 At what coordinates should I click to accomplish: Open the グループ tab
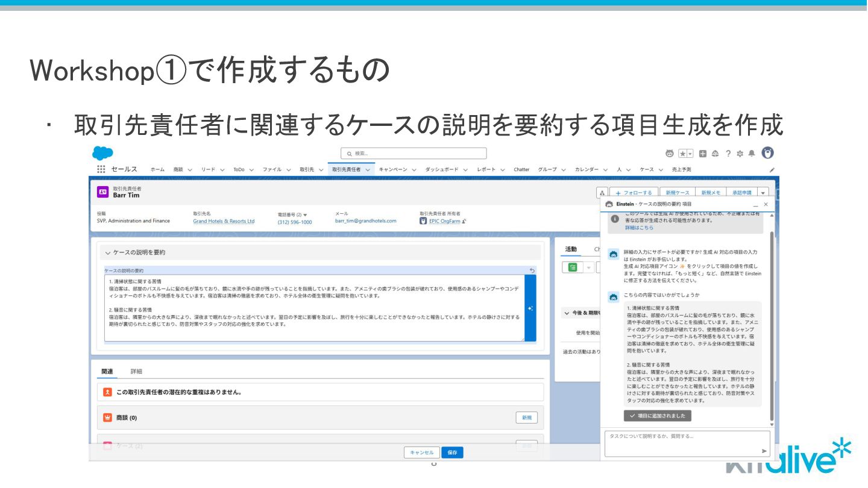point(547,170)
